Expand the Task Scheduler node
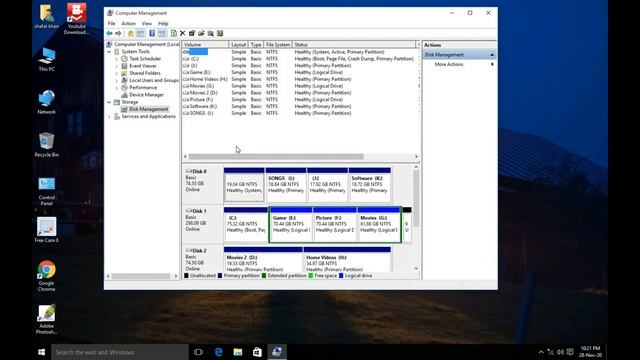The image size is (640, 360). (117, 59)
